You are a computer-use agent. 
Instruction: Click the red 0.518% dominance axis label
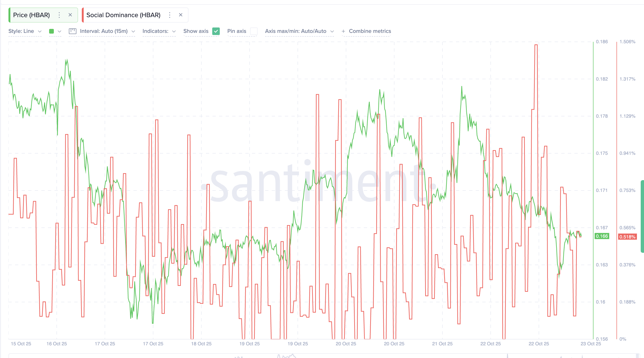point(627,237)
